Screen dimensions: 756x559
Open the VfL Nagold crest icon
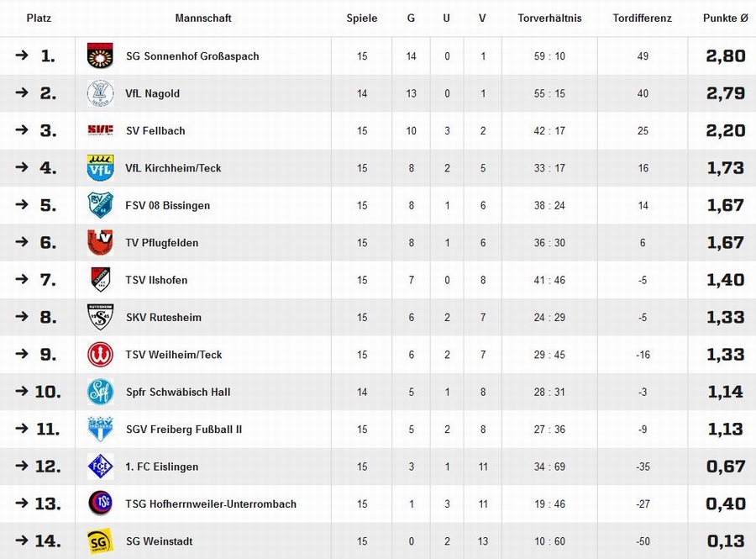coord(100,93)
